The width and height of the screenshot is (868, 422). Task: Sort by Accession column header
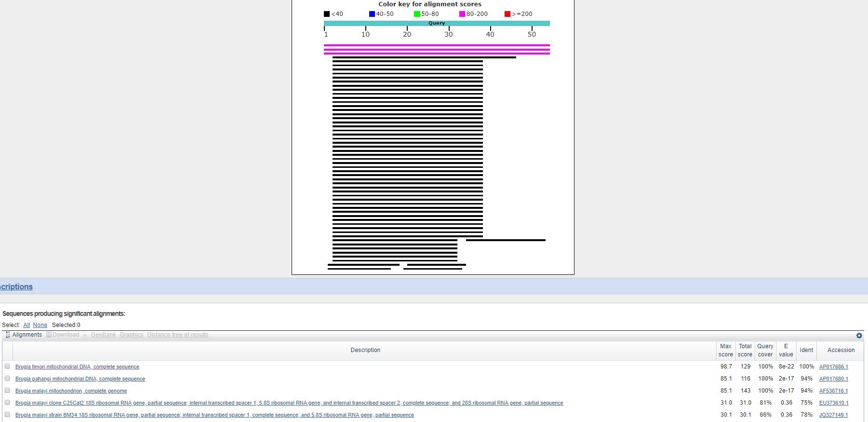[x=841, y=350]
